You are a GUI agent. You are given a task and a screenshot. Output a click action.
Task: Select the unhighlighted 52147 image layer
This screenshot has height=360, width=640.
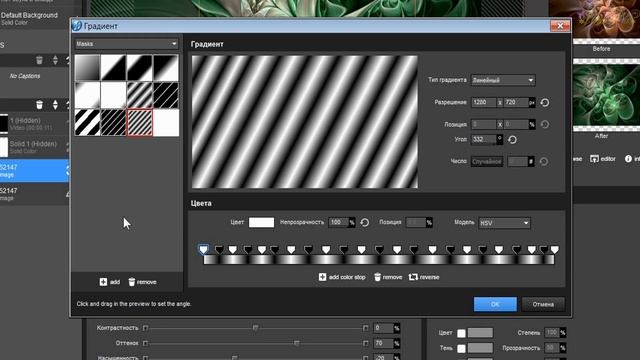point(34,194)
